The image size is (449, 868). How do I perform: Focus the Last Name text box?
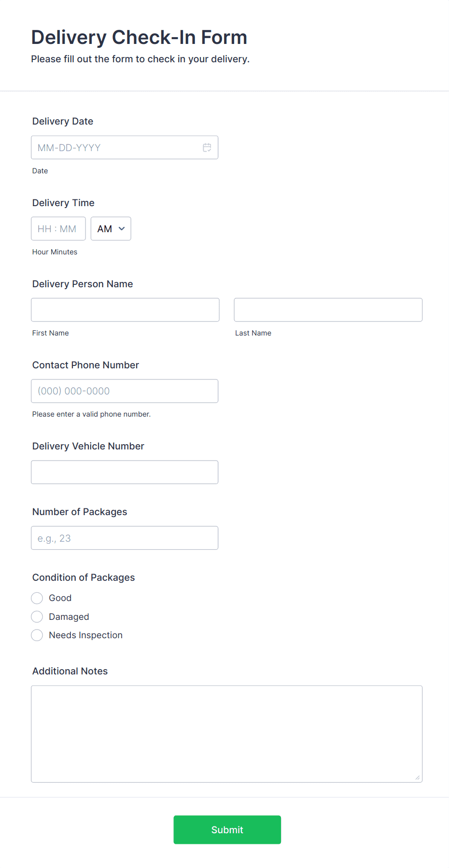(328, 310)
